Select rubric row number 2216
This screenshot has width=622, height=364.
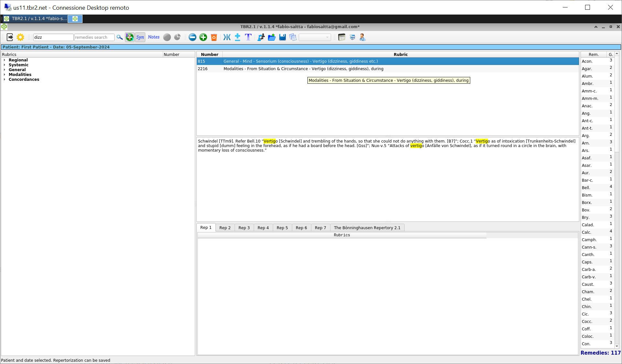pos(303,69)
